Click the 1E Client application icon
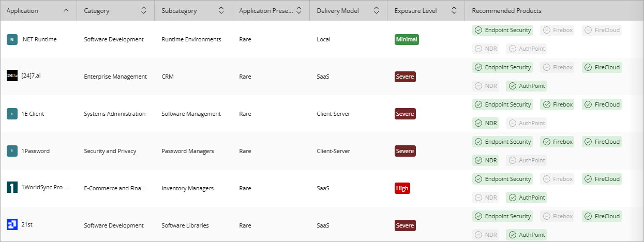This screenshot has height=242, width=644. (x=12, y=114)
